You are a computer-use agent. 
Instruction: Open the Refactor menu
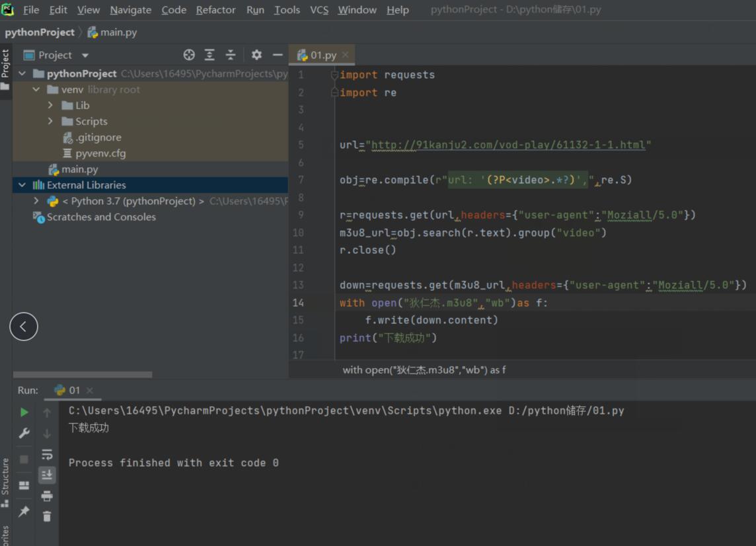pos(215,10)
